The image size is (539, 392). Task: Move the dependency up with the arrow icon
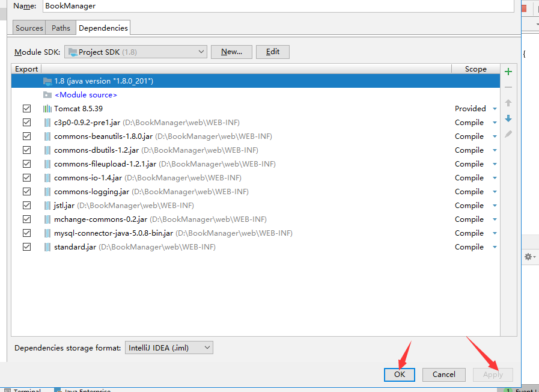[508, 103]
